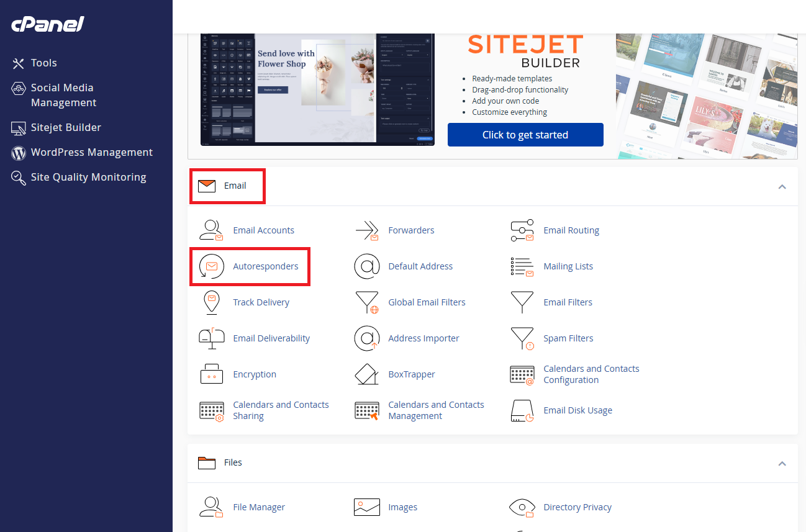Viewport: 806px width, 532px height.
Task: Click the Email Routing icon
Action: [x=522, y=230]
